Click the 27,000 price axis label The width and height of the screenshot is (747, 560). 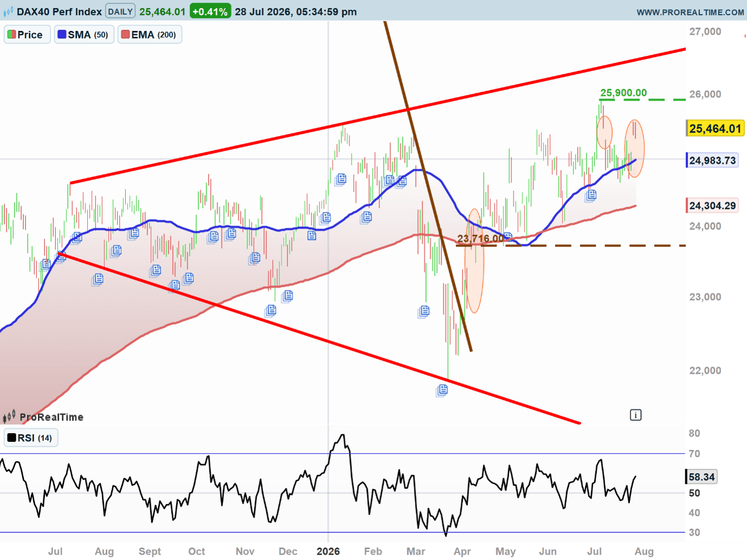(x=705, y=31)
